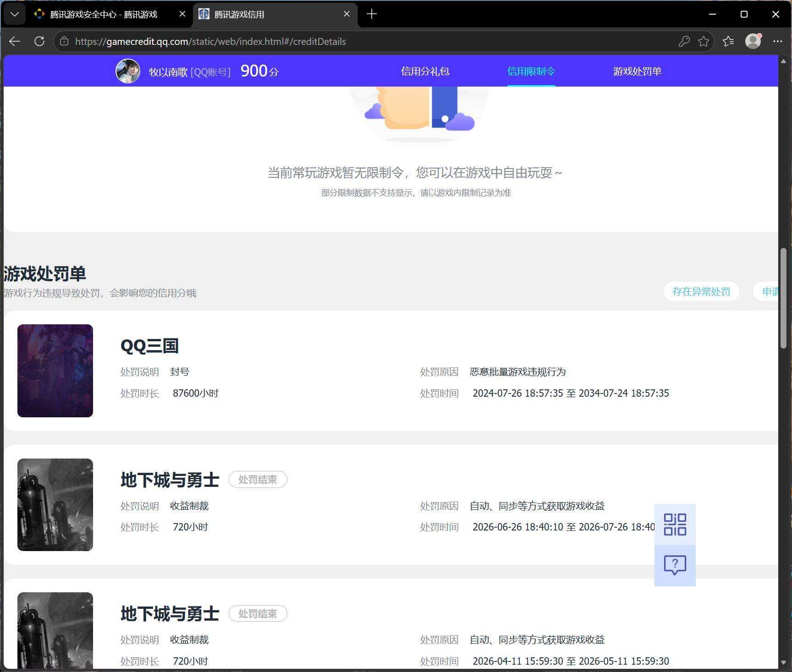Screen dimensions: 792x672
Task: Open the browser settings and more menu
Action: tap(778, 41)
